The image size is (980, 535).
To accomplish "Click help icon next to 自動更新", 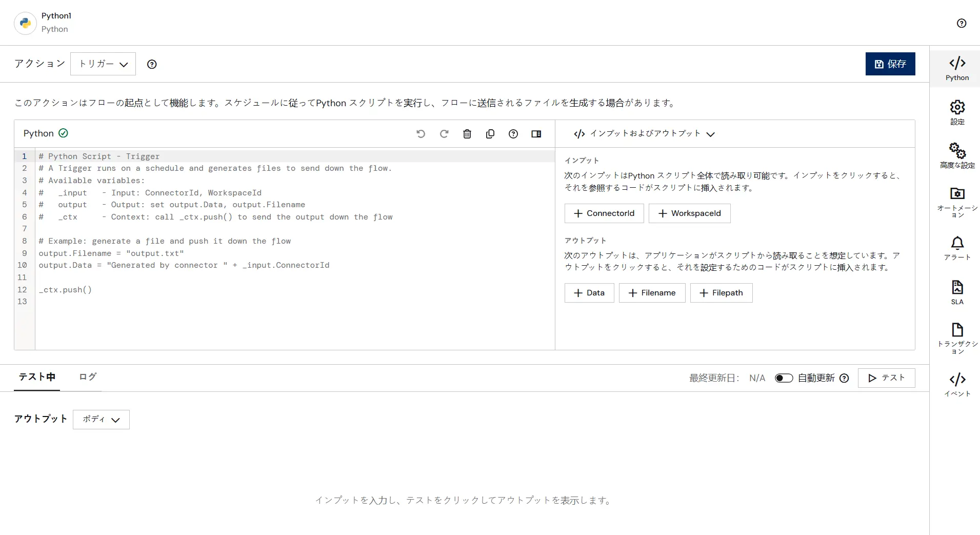I will coord(844,378).
